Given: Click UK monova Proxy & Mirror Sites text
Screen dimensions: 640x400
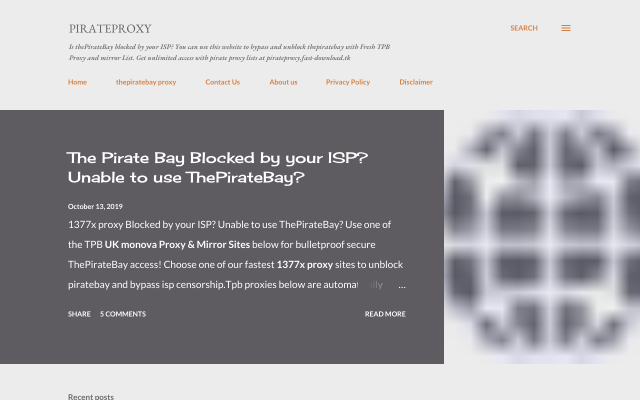Looking at the screenshot, I should pyautogui.click(x=177, y=244).
